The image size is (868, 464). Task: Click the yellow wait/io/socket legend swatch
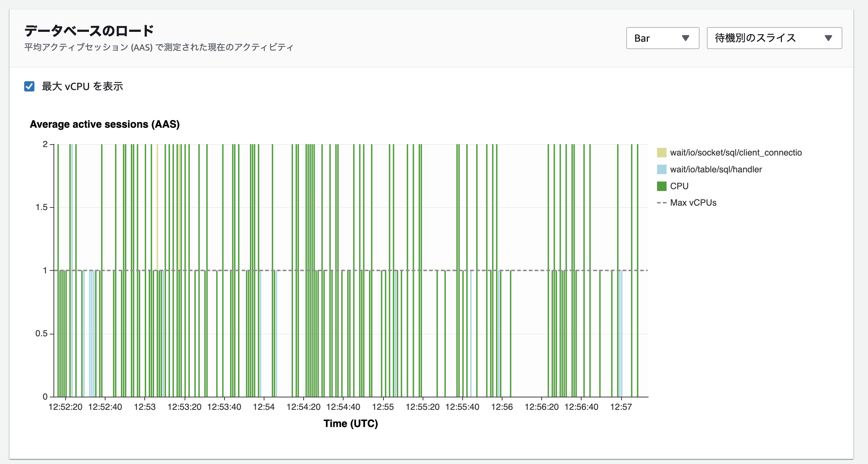(x=661, y=153)
